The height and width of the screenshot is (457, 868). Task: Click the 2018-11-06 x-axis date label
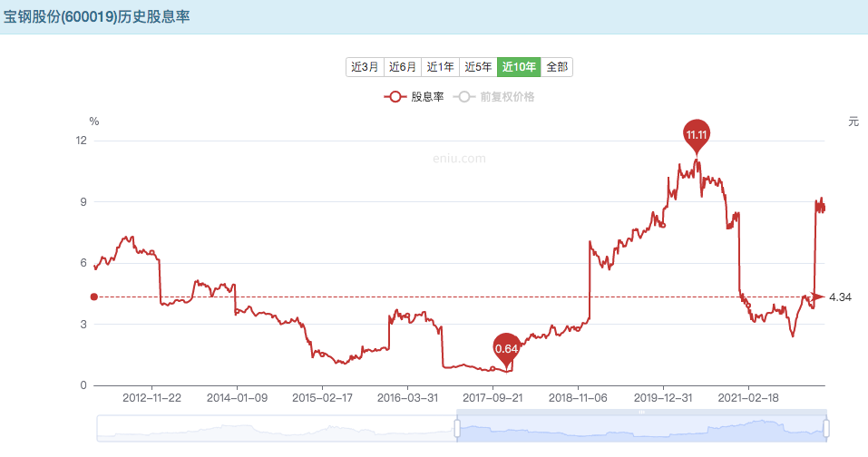577,397
